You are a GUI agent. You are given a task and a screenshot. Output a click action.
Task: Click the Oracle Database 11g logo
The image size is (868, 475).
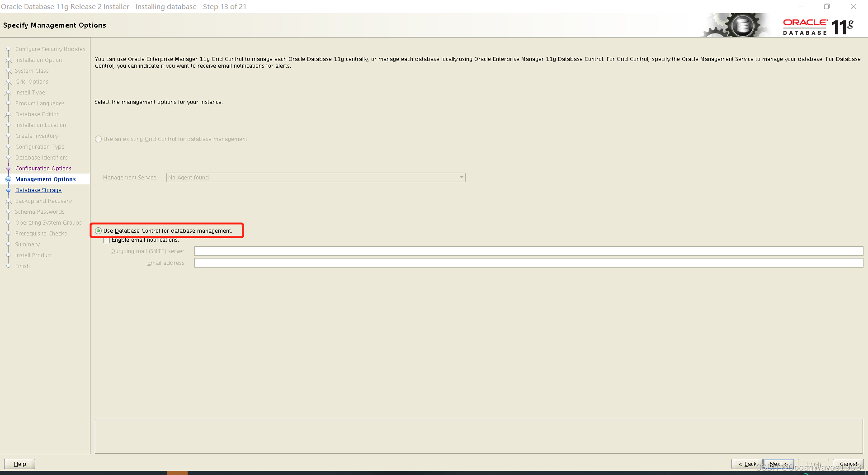tap(818, 27)
